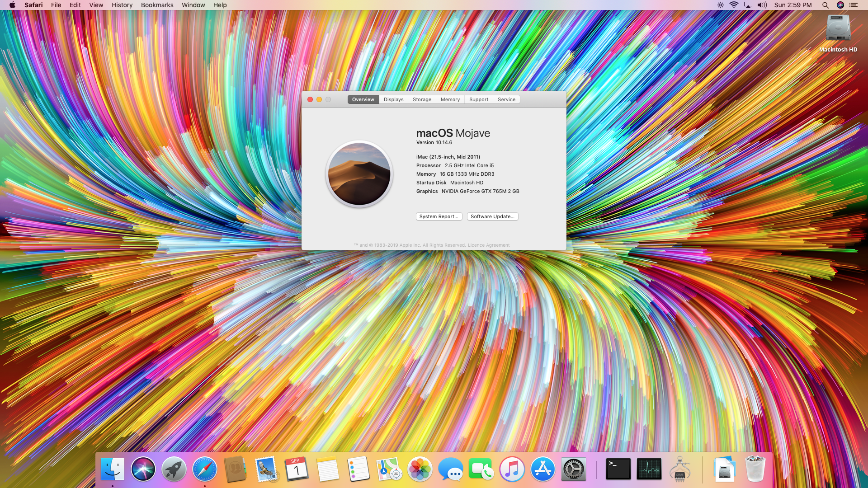Open Mail stamp icon in Dock
This screenshot has height=488, width=868.
(x=266, y=469)
